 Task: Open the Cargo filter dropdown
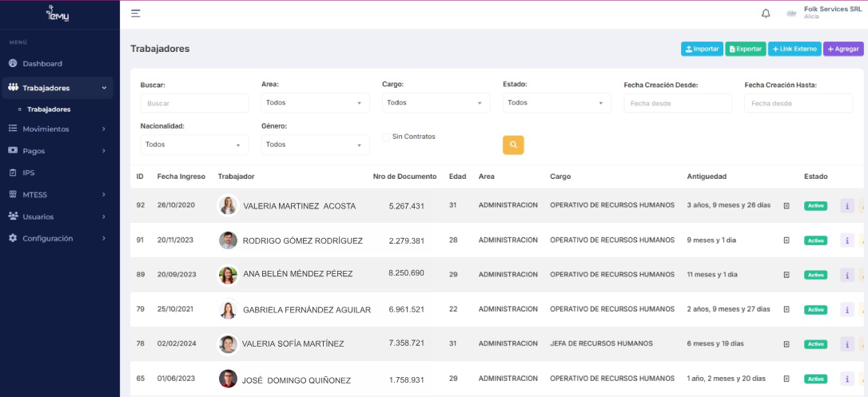click(x=436, y=103)
